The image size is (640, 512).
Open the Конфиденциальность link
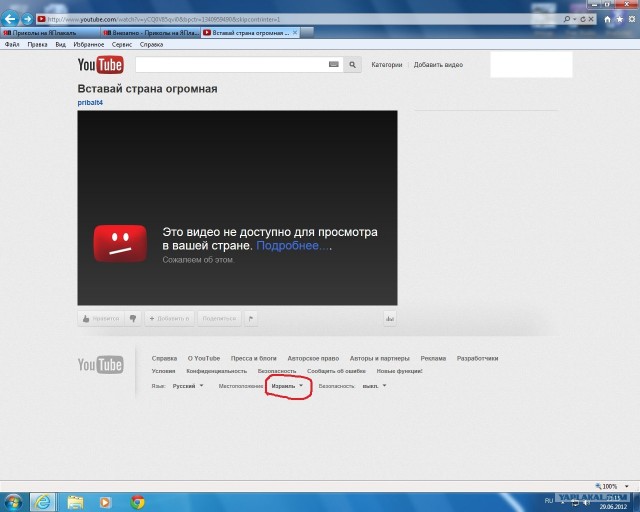point(216,371)
